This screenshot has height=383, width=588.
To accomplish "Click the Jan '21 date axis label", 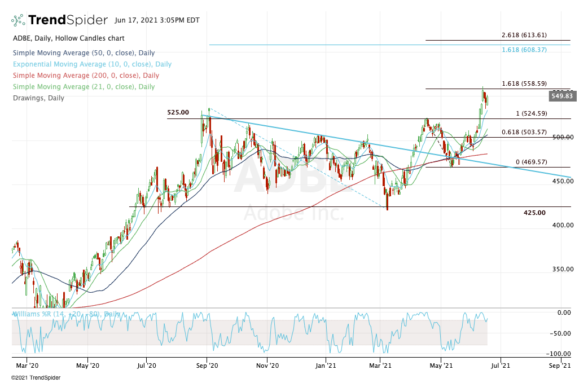I will [x=326, y=366].
